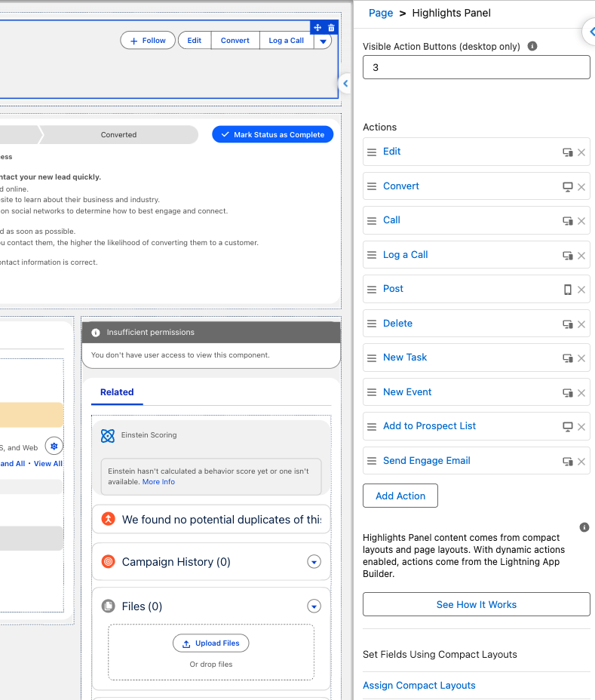Open Assign Compact Layouts link
Screen dimensions: 595x700
click(419, 685)
